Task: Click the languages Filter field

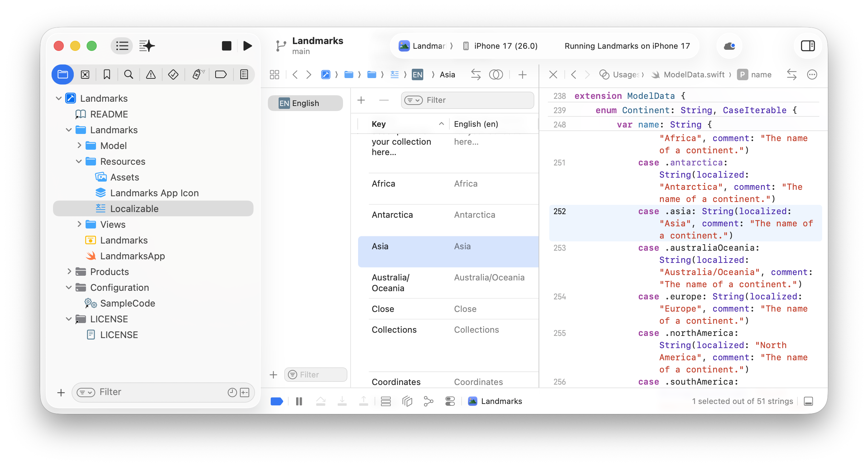Action: pyautogui.click(x=316, y=375)
